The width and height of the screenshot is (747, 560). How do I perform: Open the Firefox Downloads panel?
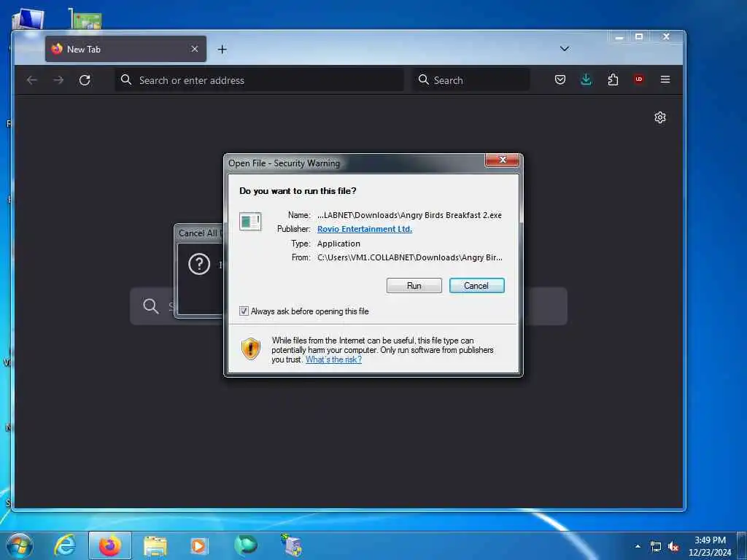[x=586, y=79]
